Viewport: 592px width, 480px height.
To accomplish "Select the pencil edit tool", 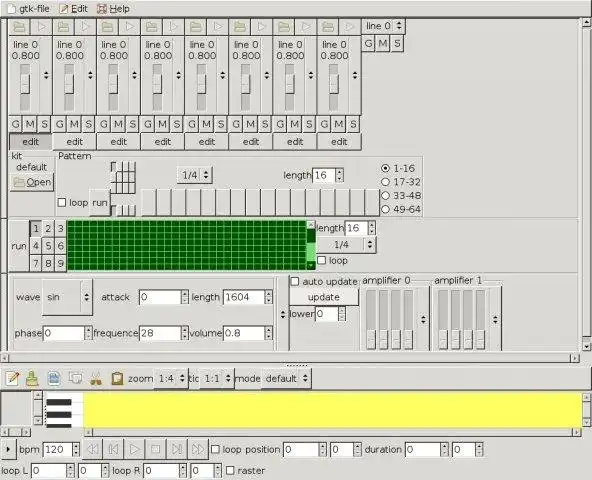I will pyautogui.click(x=12, y=378).
